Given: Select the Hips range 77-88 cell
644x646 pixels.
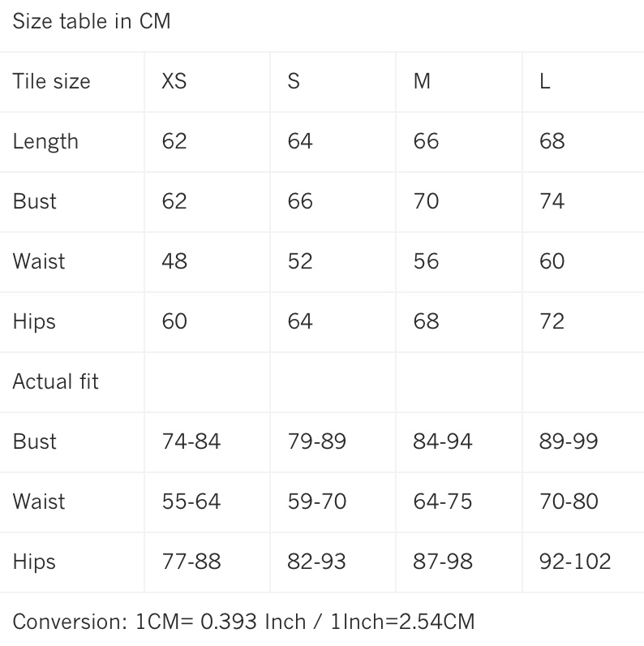Looking at the screenshot, I should click(x=191, y=562).
